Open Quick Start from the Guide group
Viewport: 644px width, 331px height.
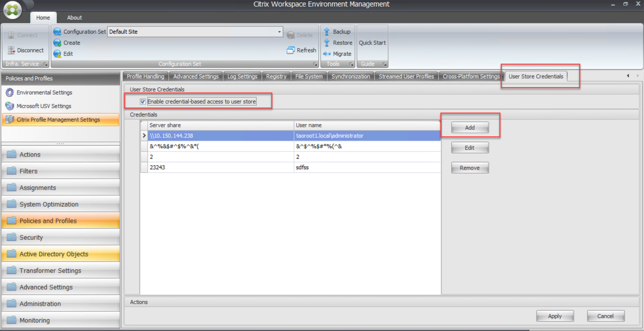click(372, 43)
